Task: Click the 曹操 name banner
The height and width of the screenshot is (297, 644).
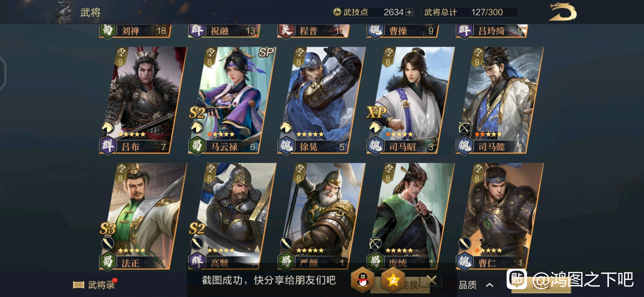Action: (x=402, y=31)
